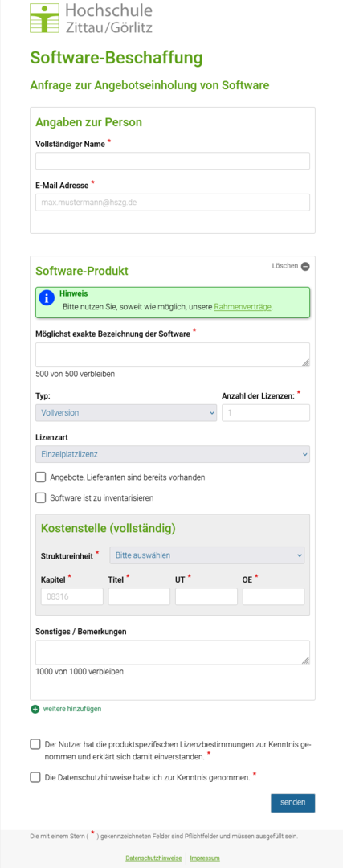
Task: Click the green plus icon to add more
Action: [x=35, y=709]
